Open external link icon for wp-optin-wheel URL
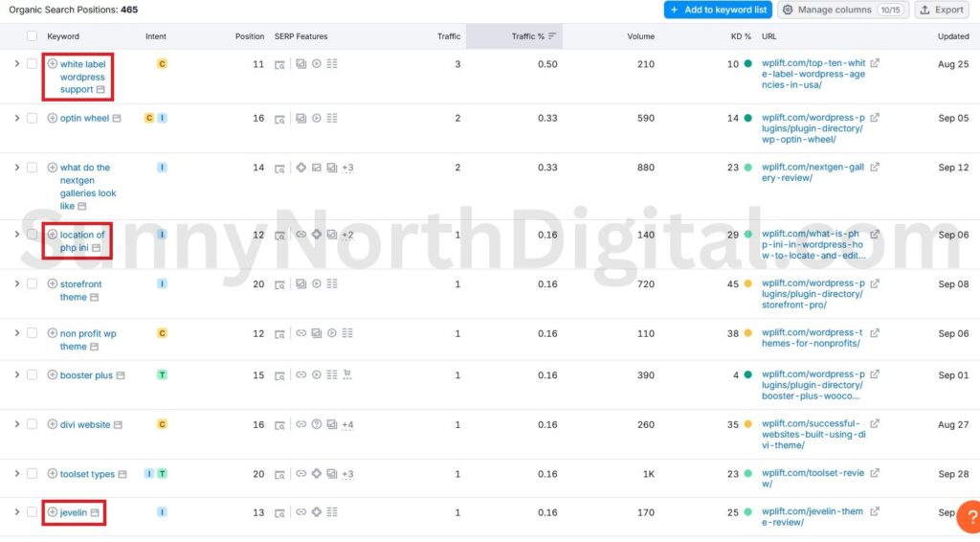980x542 pixels. (875, 118)
